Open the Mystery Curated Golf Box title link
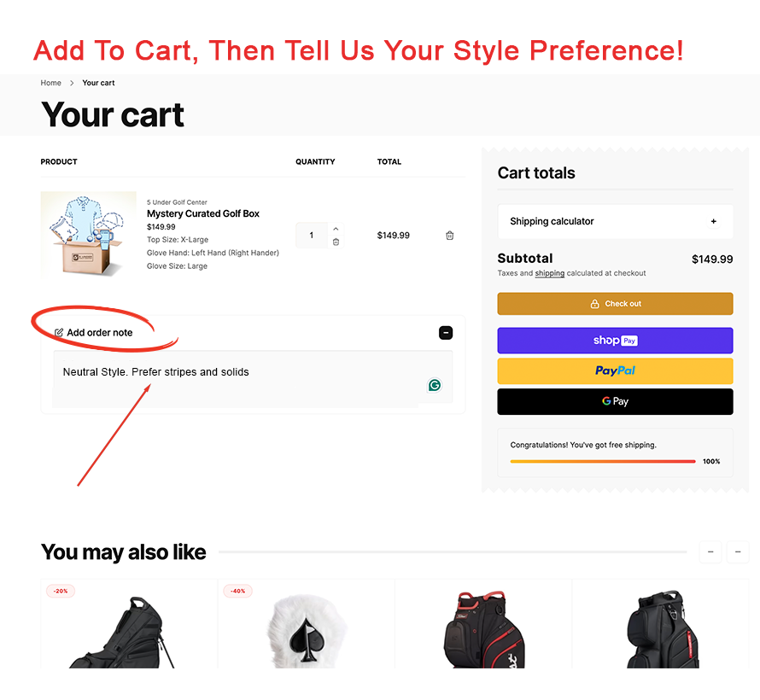 (x=203, y=213)
